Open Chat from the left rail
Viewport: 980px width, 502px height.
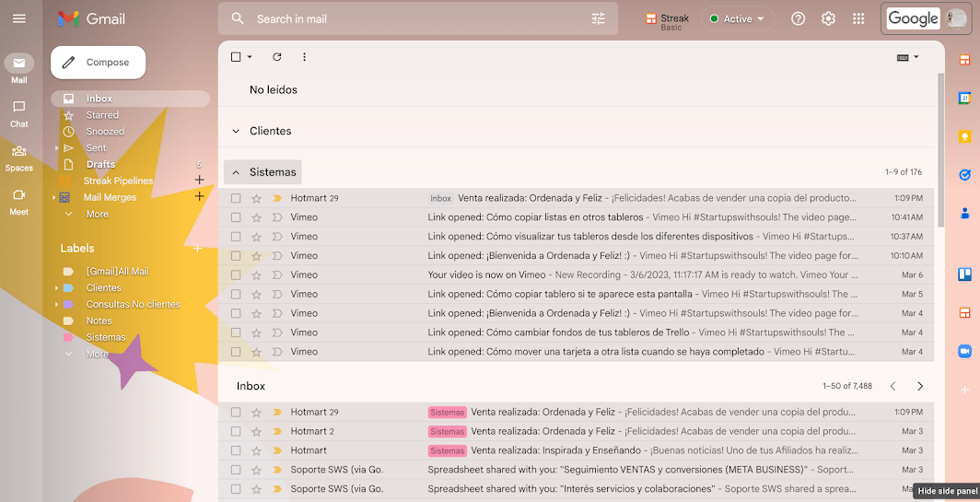click(19, 114)
